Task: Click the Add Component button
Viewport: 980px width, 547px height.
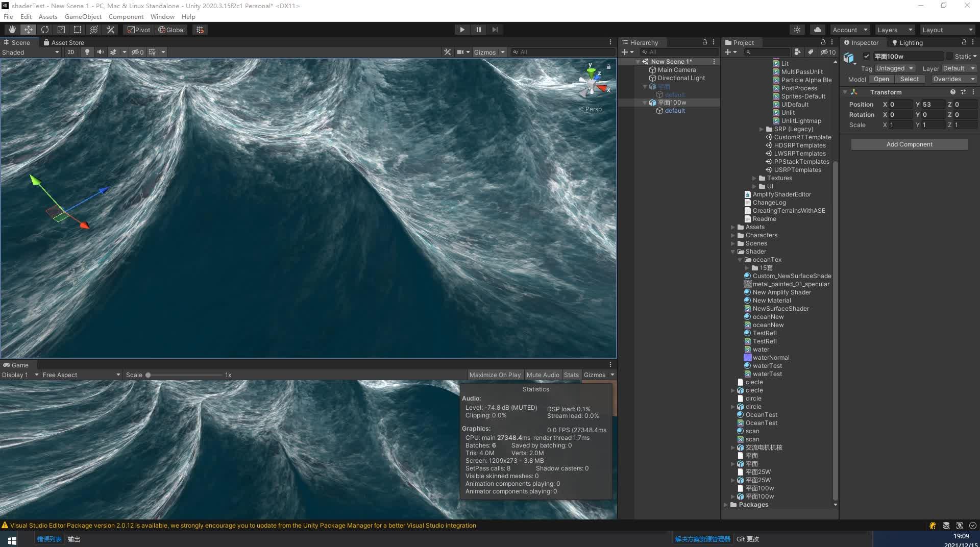Action: pos(909,144)
